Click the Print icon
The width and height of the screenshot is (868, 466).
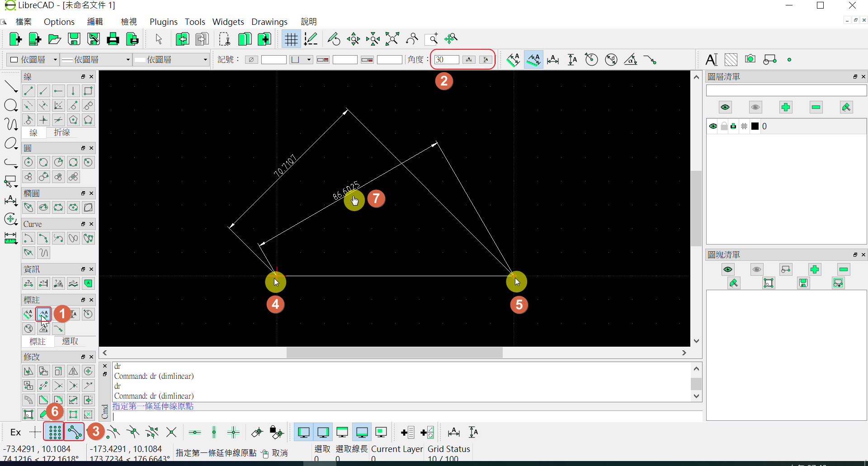pyautogui.click(x=113, y=39)
